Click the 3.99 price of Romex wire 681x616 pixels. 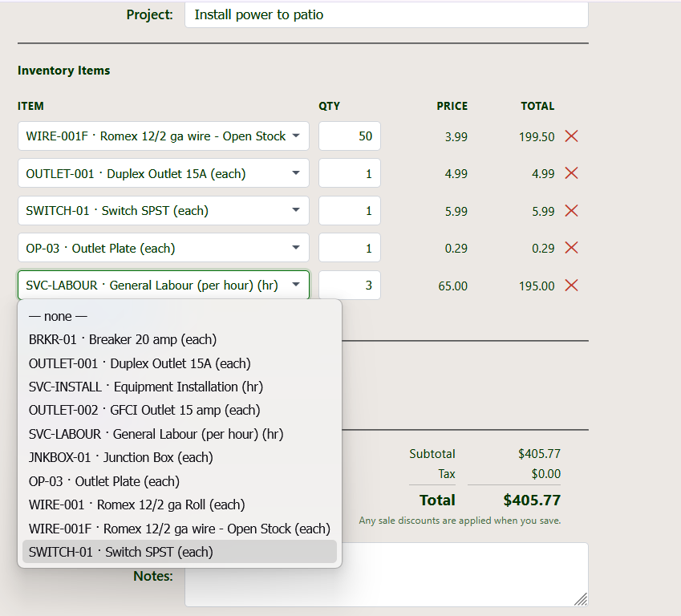(456, 137)
